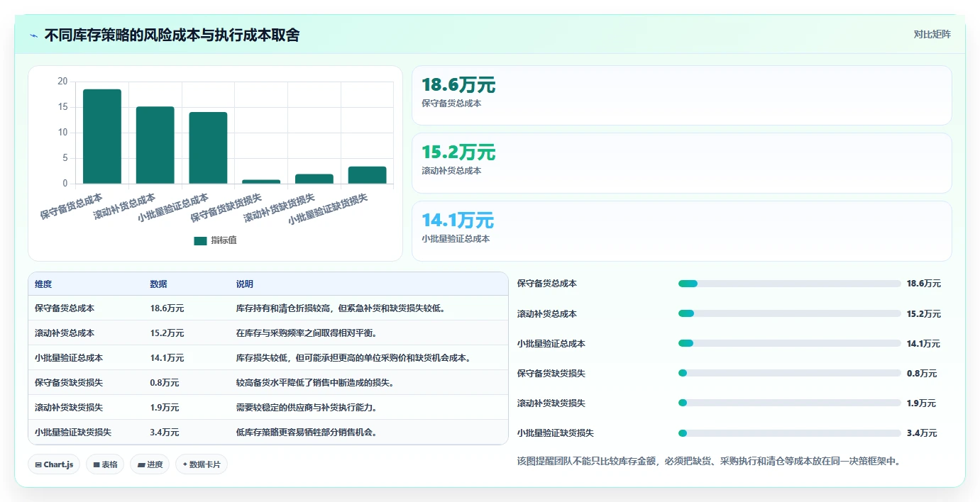The image size is (980, 502).
Task: Click the title 不同库存策略的风险成本与执行成本取舍
Action: click(x=172, y=35)
